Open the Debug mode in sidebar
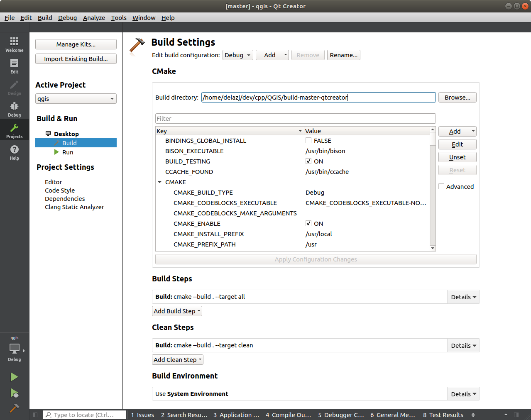The height and width of the screenshot is (420, 531). [x=14, y=109]
